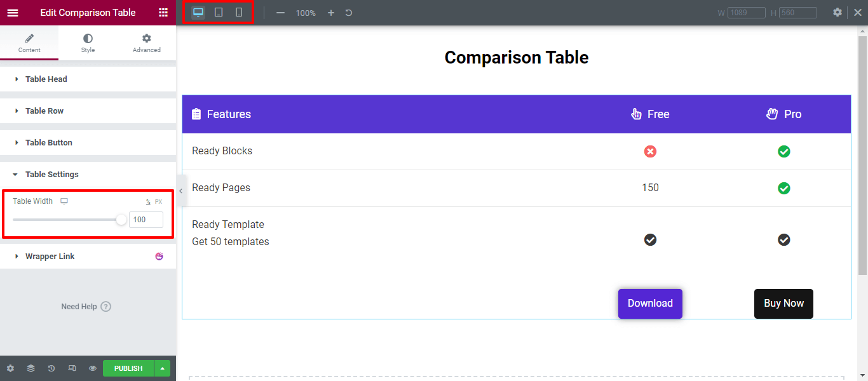Open the widgets panel via grid icon

[163, 12]
